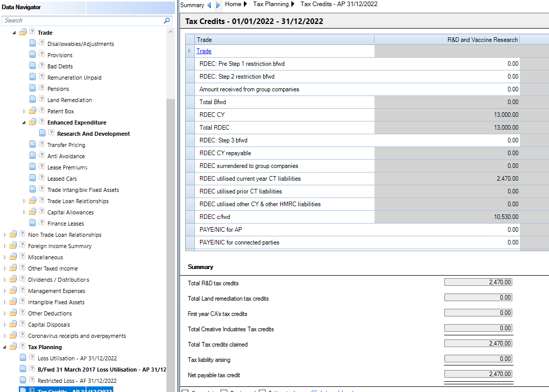Select Coronavirus receipts and overpayments

click(77, 336)
